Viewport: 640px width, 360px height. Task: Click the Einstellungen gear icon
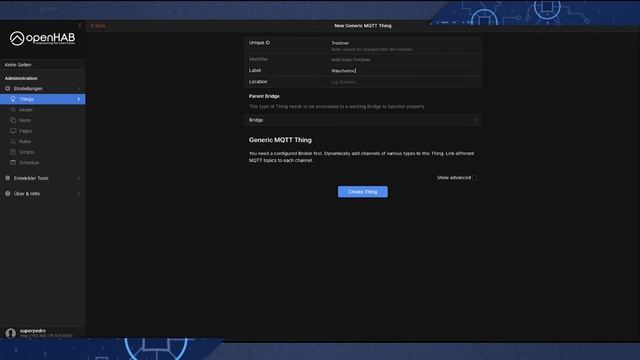(x=8, y=88)
